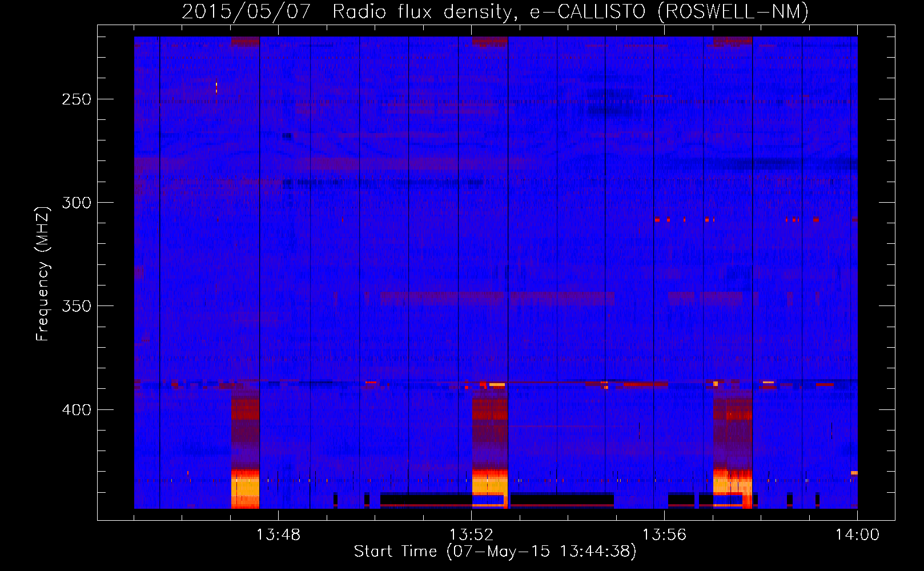Click the 13:48 time tick label
Image resolution: width=924 pixels, height=571 pixels.
point(278,535)
